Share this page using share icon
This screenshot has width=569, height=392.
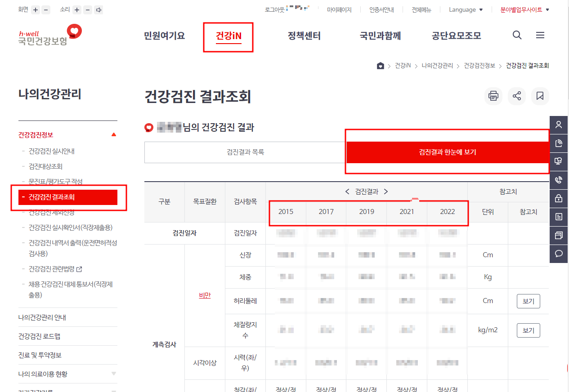[517, 96]
